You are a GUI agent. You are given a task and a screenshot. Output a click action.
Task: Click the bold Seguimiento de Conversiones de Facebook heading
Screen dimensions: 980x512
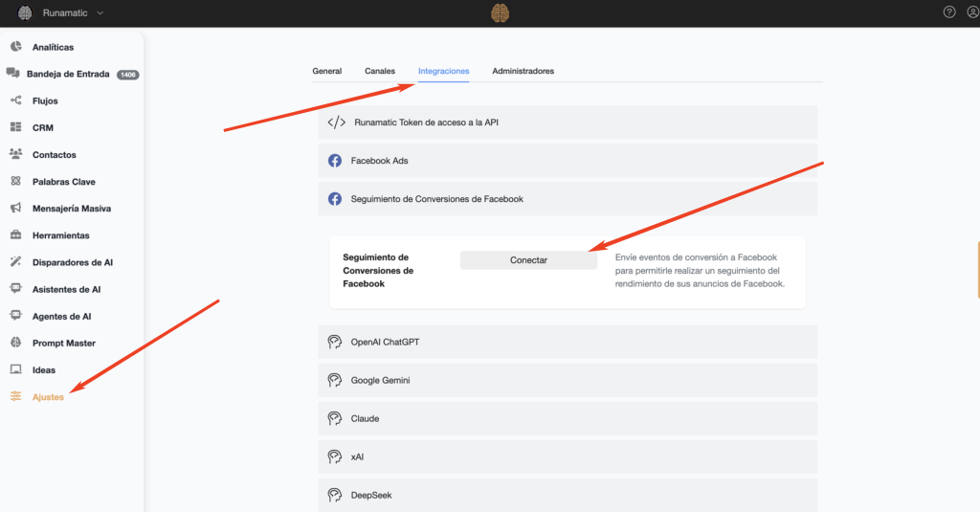pyautogui.click(x=378, y=270)
